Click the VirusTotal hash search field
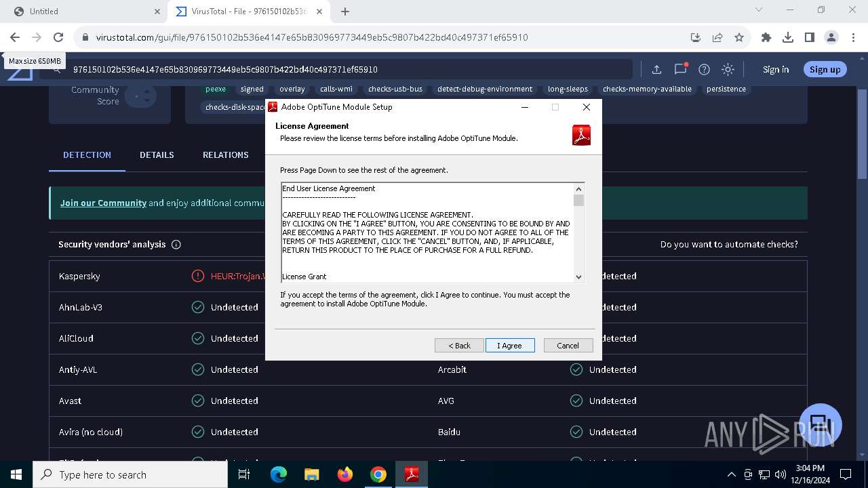Image resolution: width=868 pixels, height=488 pixels. pyautogui.click(x=339, y=69)
